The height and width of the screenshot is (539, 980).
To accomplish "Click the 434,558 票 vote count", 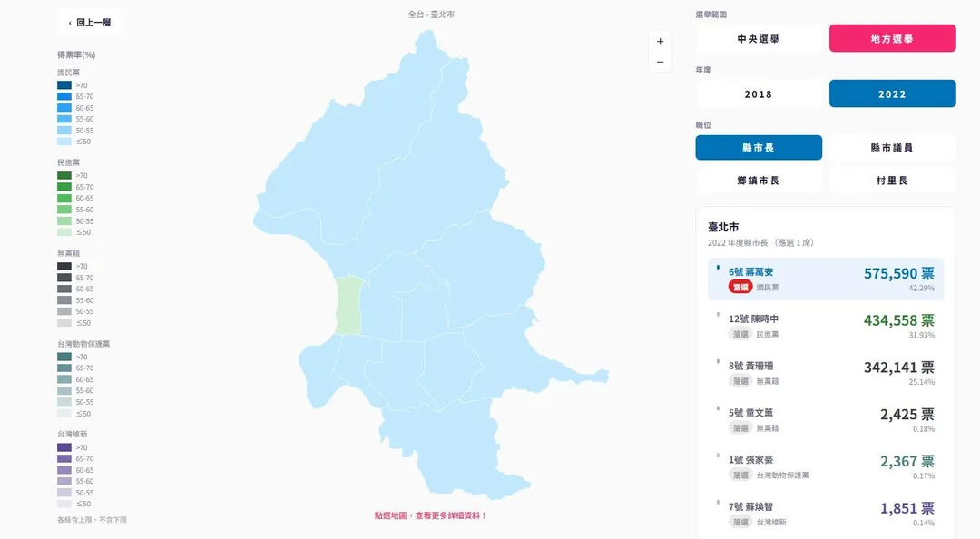I will 898,320.
